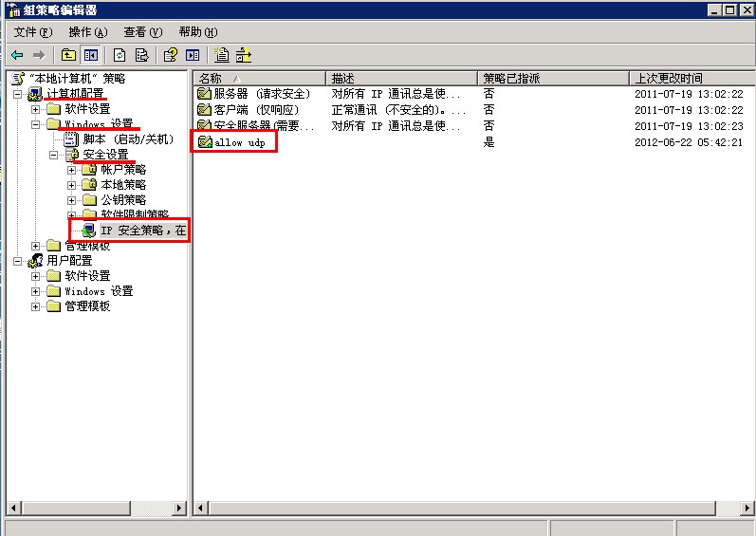The image size is (756, 536).
Task: Sort by 上次更改时间 column header
Action: tap(688, 78)
